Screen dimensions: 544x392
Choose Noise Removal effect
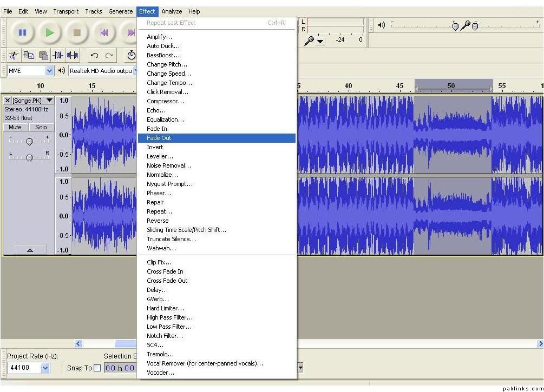click(x=168, y=166)
